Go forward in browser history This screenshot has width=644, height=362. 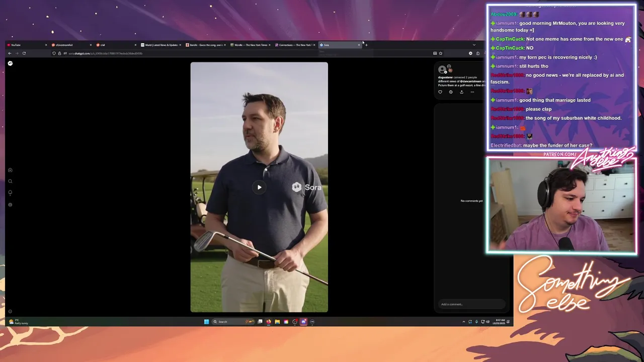[17, 53]
